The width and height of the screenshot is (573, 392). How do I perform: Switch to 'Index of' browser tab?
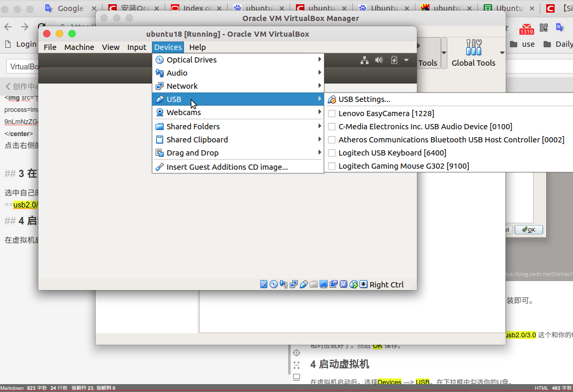click(197, 8)
